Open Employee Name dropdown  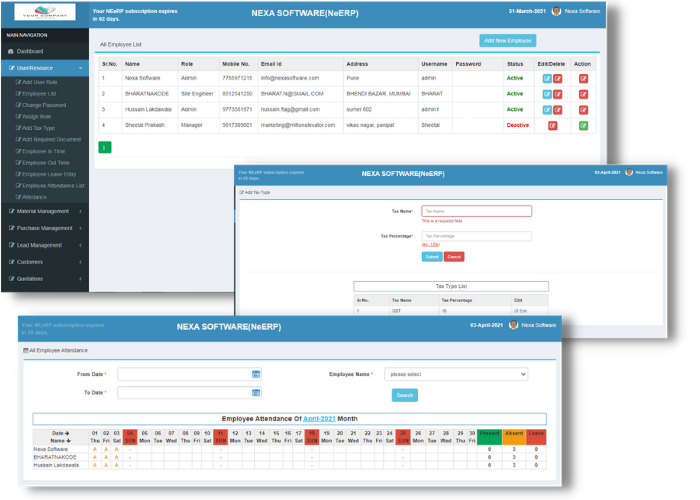tap(456, 374)
